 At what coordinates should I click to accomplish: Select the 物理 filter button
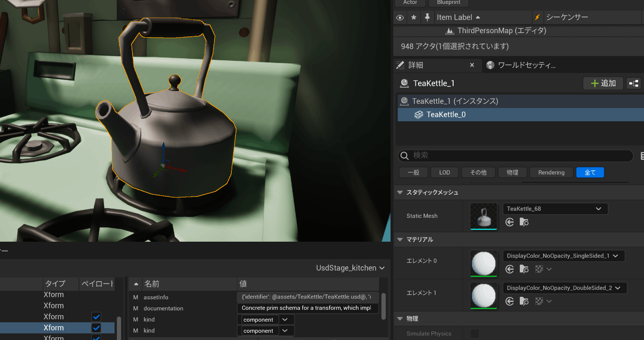(512, 172)
